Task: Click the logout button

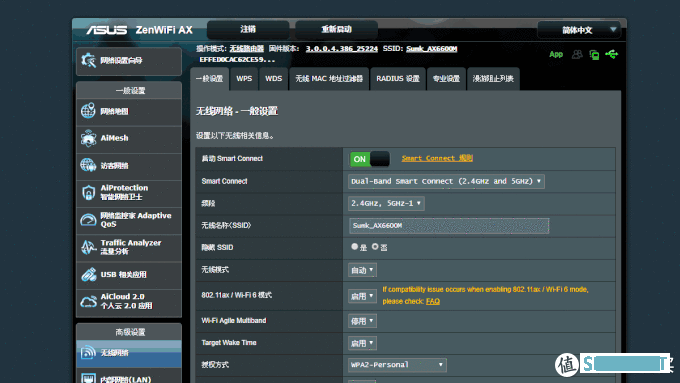Action: [x=248, y=29]
